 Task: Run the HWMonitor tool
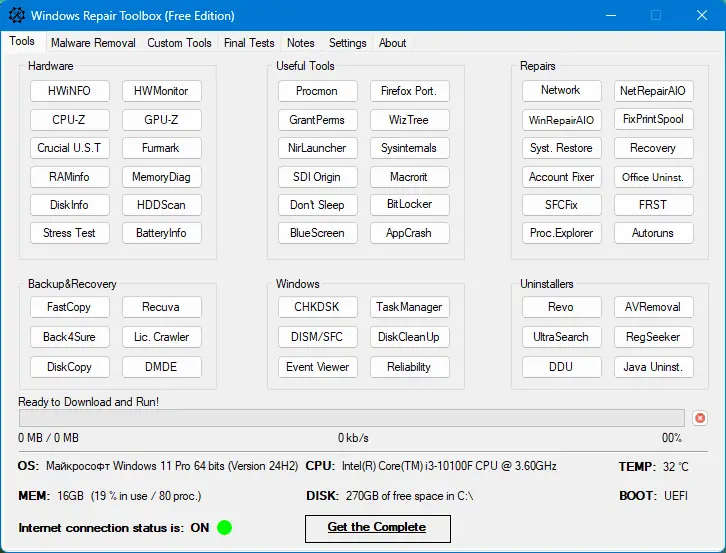[x=162, y=91]
